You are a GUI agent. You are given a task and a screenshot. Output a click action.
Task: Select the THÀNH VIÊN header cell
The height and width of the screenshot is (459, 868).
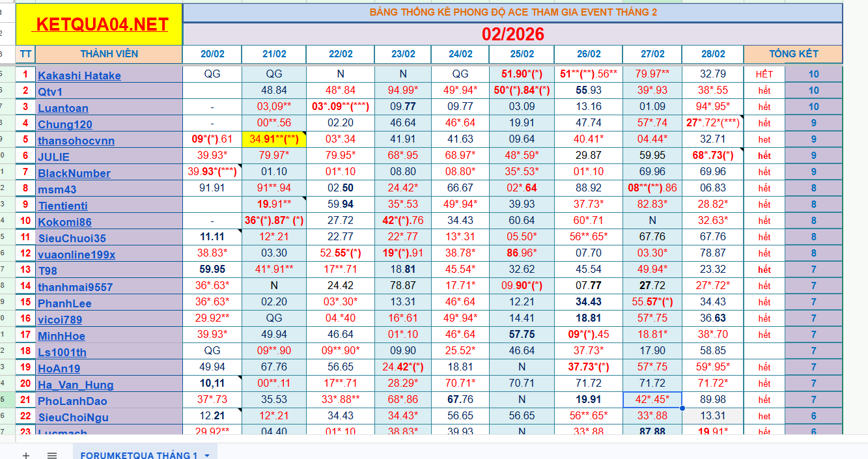(x=109, y=54)
